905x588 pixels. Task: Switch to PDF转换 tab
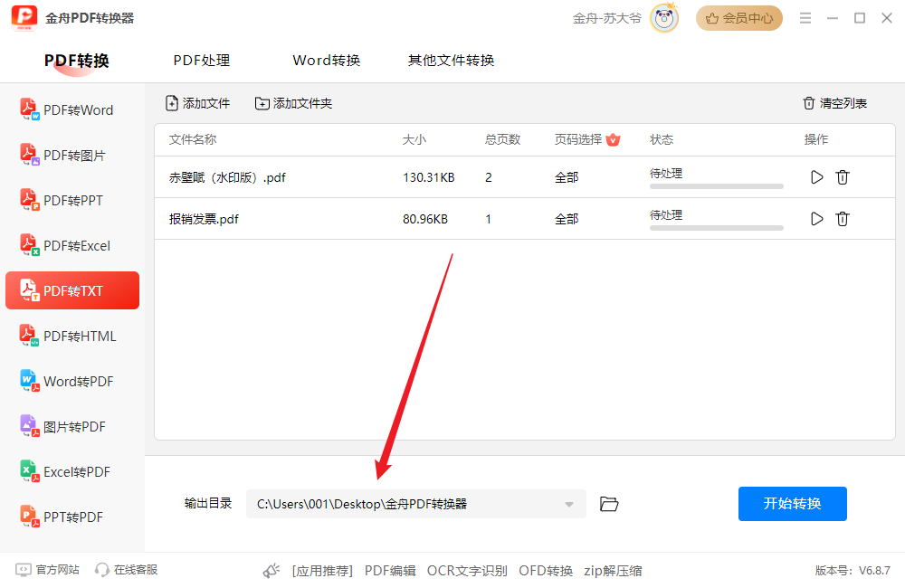77,61
